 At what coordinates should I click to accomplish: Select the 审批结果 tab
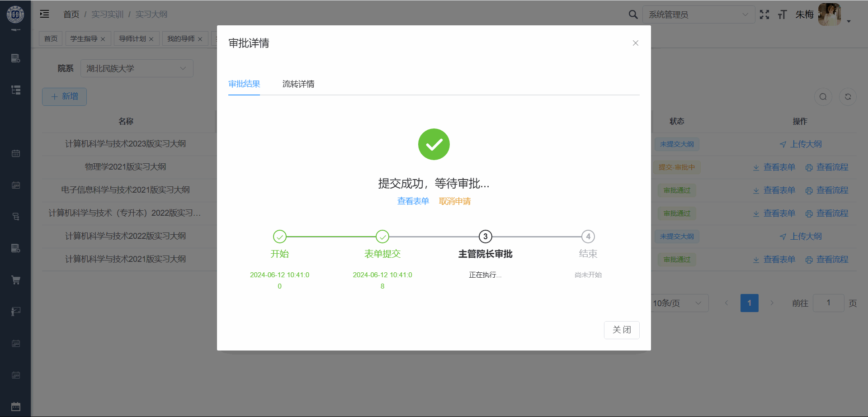pos(244,84)
